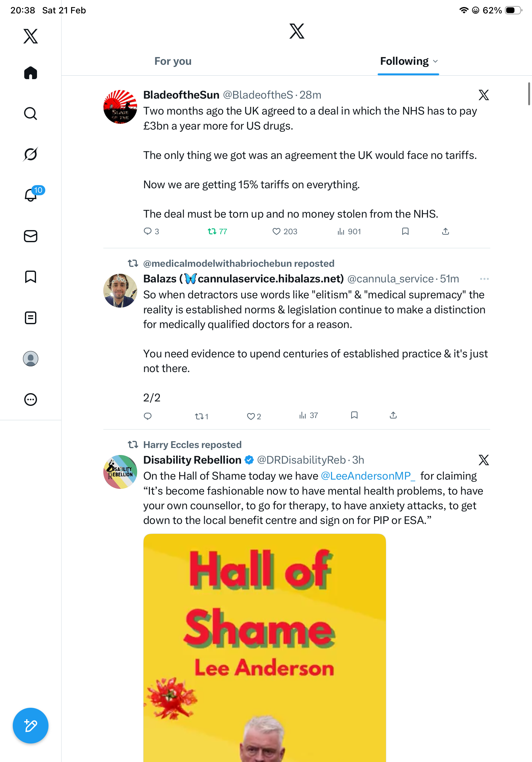Open the Hall of Shame image
The width and height of the screenshot is (532, 762).
pyautogui.click(x=265, y=647)
